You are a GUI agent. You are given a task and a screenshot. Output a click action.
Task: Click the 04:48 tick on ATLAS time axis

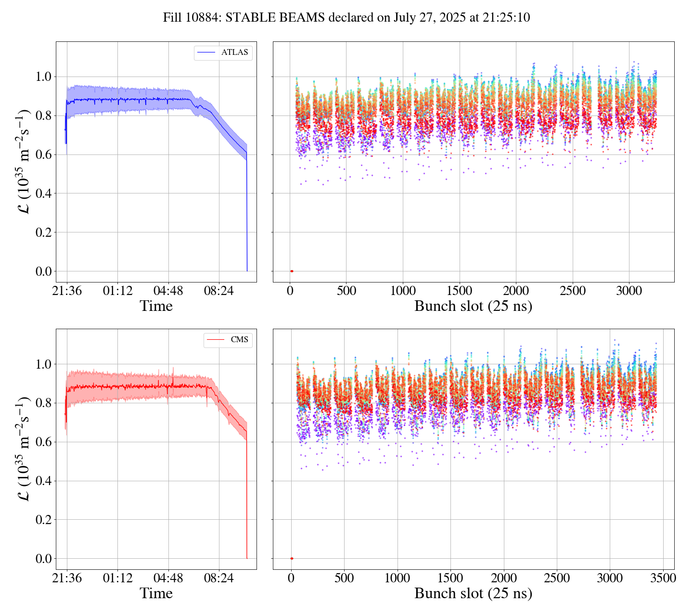point(168,291)
